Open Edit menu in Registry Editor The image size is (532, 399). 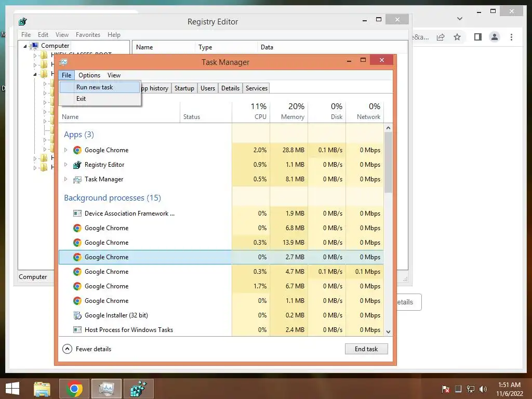click(x=43, y=35)
